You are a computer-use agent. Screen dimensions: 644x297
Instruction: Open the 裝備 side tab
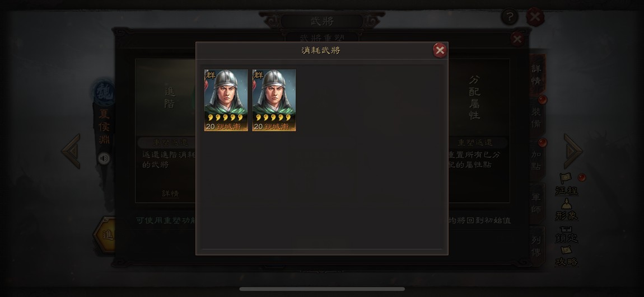pos(537,117)
